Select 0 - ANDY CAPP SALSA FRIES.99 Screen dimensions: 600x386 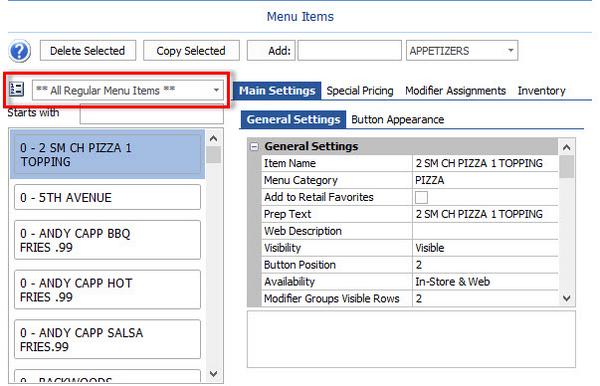[108, 339]
